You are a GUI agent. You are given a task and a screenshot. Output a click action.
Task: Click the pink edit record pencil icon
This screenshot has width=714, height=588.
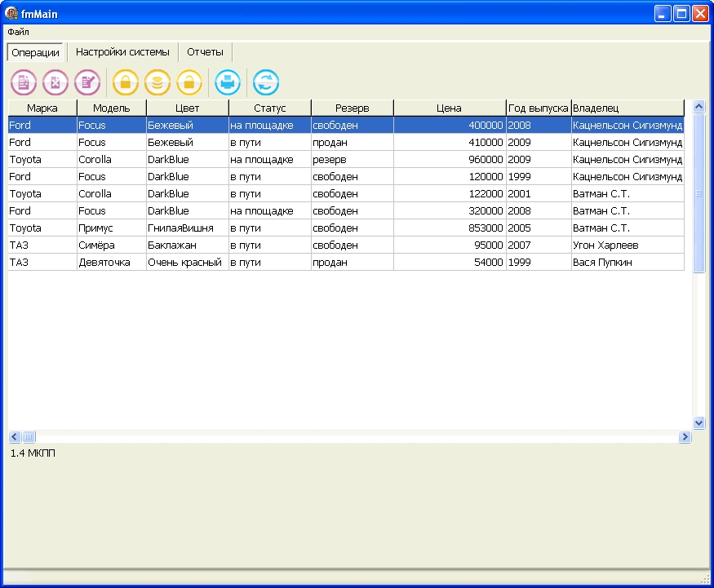pos(87,82)
